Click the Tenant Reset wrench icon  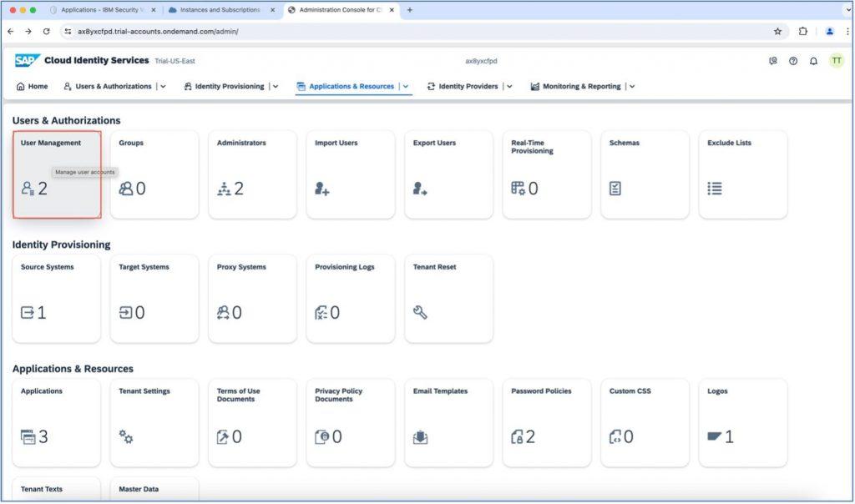(420, 312)
